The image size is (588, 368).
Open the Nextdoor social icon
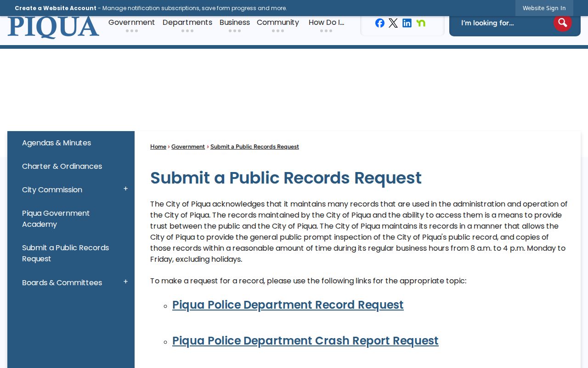(421, 23)
